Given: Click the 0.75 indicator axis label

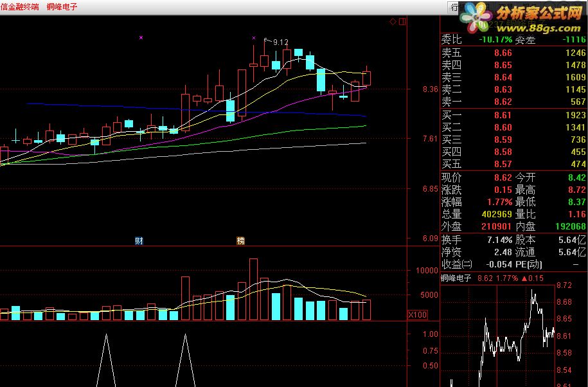Looking at the screenshot, I should click(x=431, y=351).
